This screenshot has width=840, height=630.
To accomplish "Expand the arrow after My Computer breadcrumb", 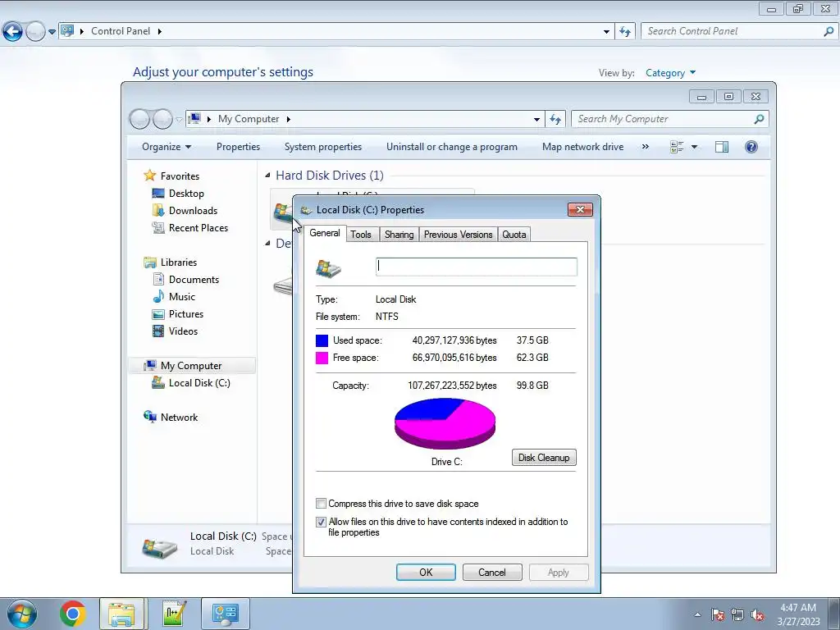I will 288,119.
